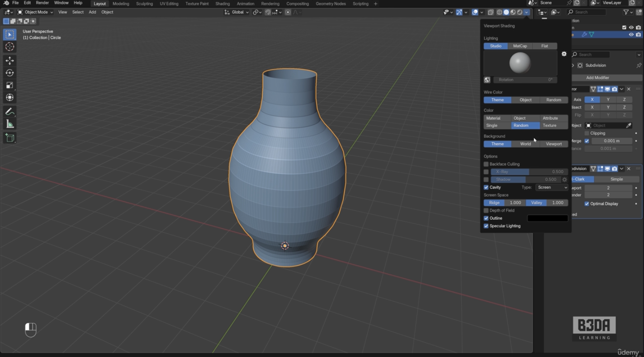Open the Object Mode dropdown

[x=36, y=12]
